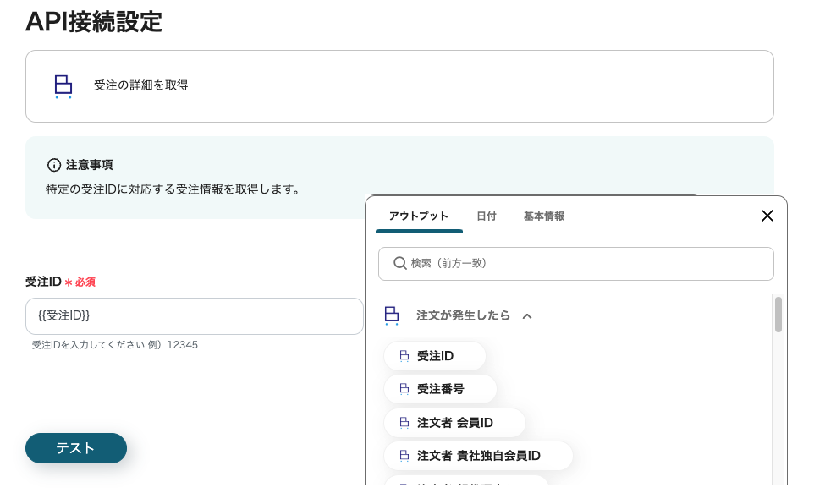Insert the 受注番号 output value
836x504 pixels.
[x=441, y=389]
